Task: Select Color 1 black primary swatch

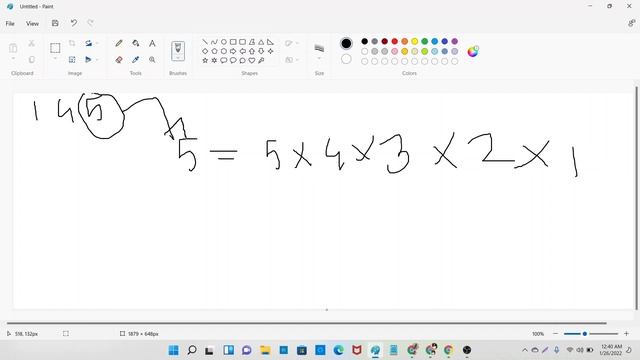Action: [346, 43]
